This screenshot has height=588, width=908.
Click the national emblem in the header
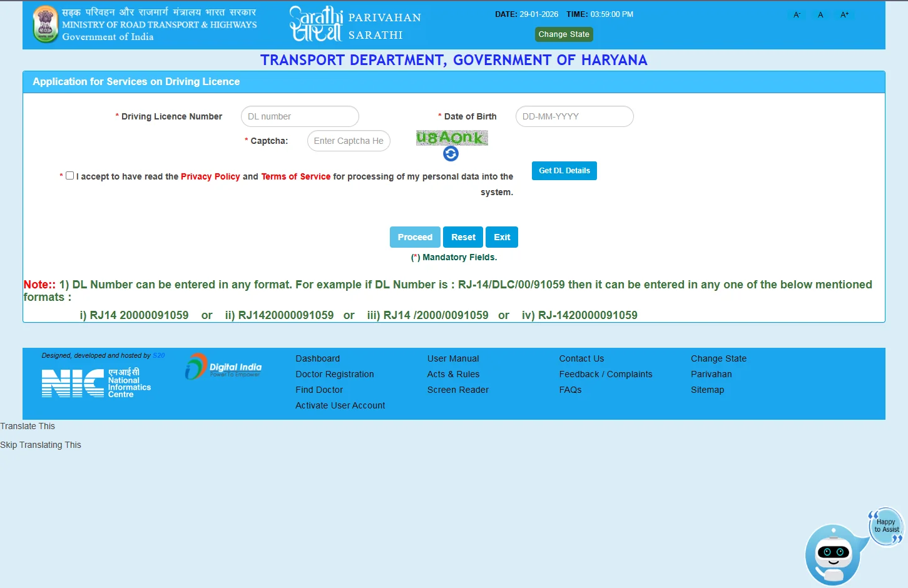point(44,24)
